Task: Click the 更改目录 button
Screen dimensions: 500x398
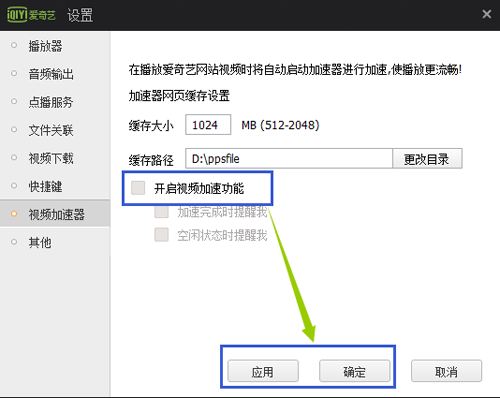Action: 427,159
